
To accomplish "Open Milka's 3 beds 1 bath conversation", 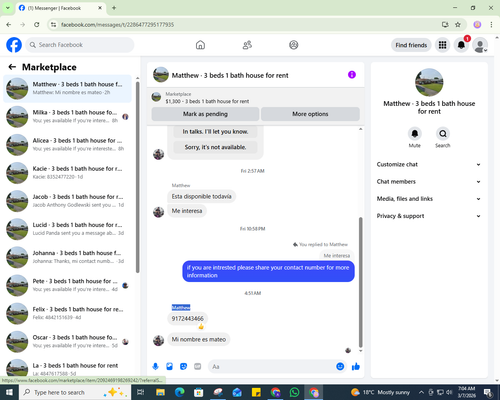I will [67, 117].
